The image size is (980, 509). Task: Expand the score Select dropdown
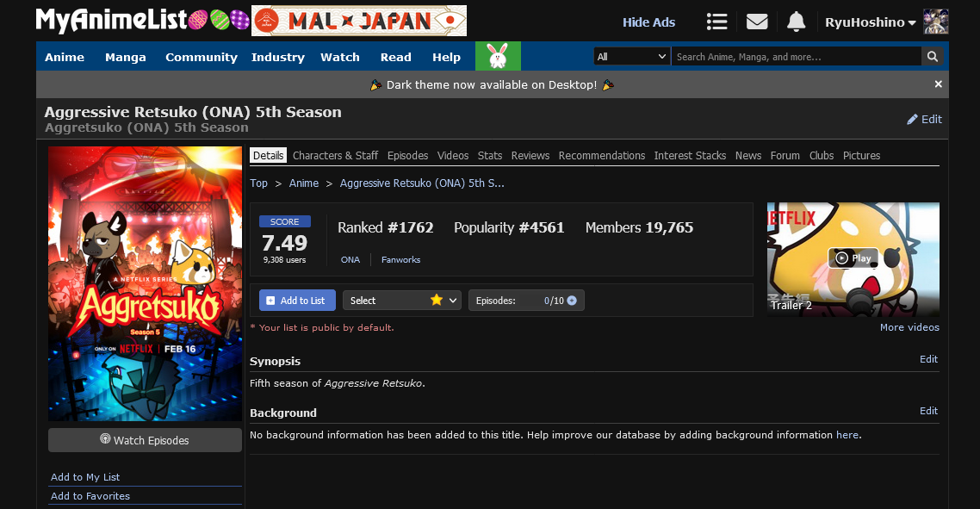tap(401, 301)
